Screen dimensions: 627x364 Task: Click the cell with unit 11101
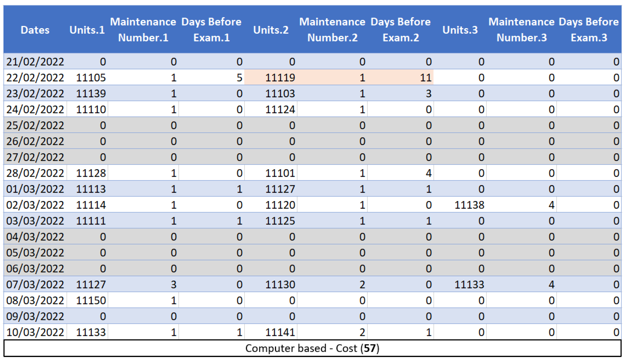pyautogui.click(x=280, y=173)
